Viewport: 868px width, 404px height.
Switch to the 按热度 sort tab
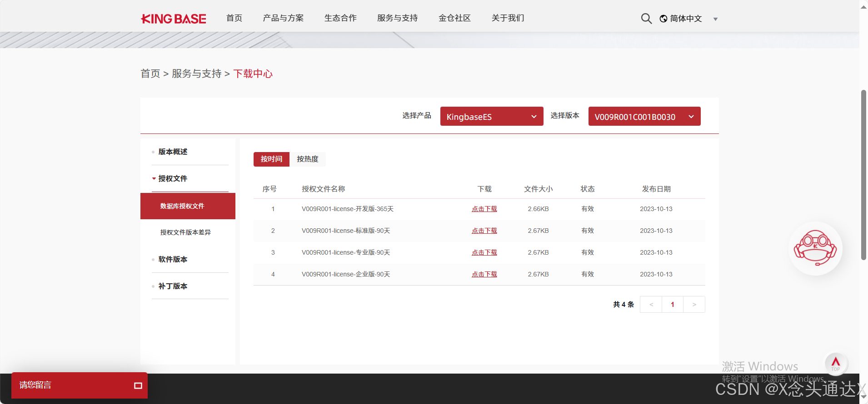(x=308, y=159)
